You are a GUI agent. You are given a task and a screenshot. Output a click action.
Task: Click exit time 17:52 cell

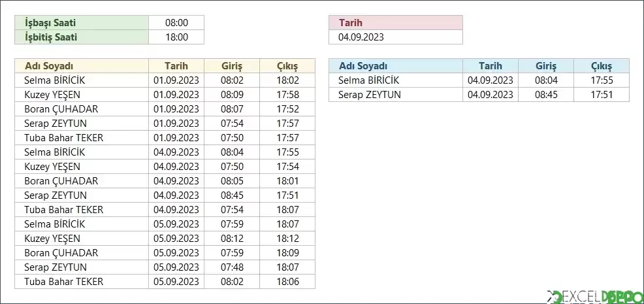pos(287,109)
